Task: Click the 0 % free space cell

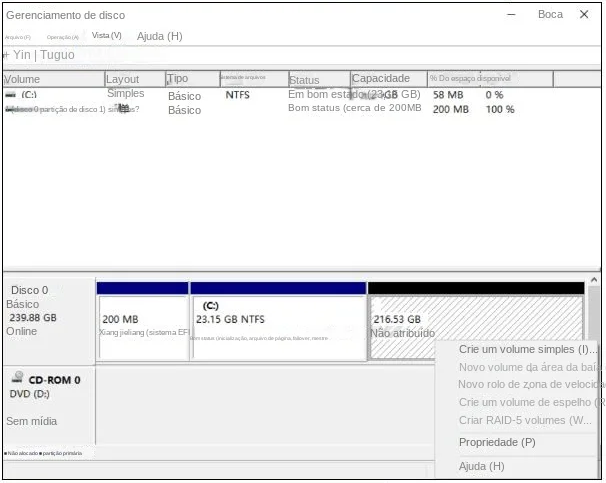Action: pos(494,95)
